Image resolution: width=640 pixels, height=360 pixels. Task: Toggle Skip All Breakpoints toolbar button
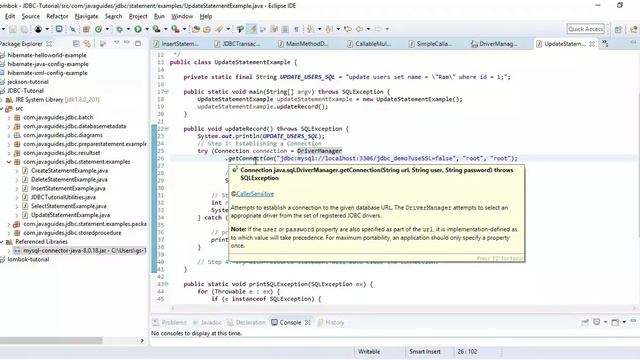(x=73, y=29)
